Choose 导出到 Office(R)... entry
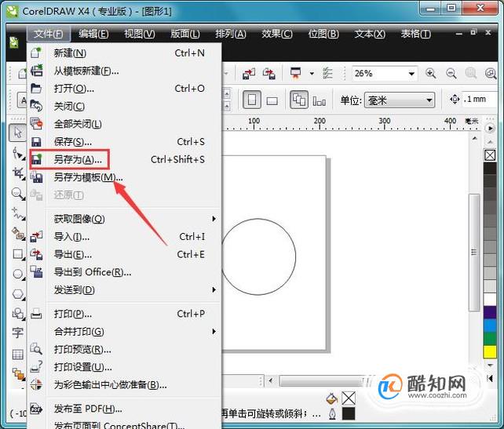 point(125,272)
